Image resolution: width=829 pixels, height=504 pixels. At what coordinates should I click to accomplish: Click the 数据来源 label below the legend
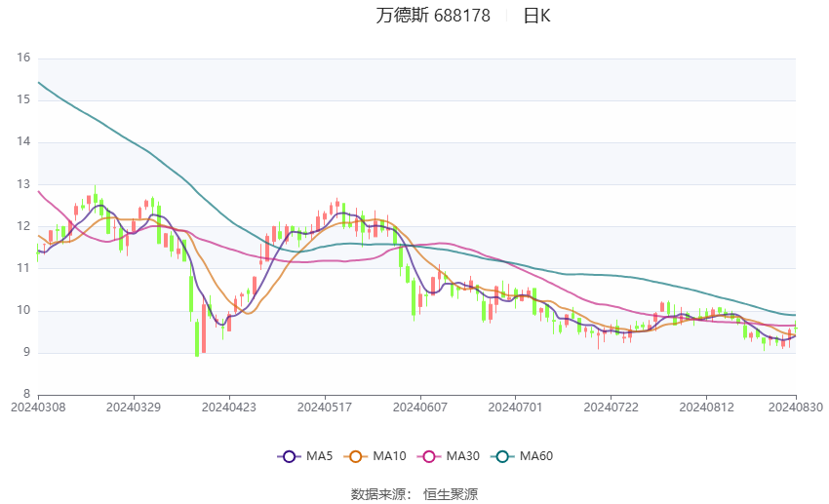380,494
